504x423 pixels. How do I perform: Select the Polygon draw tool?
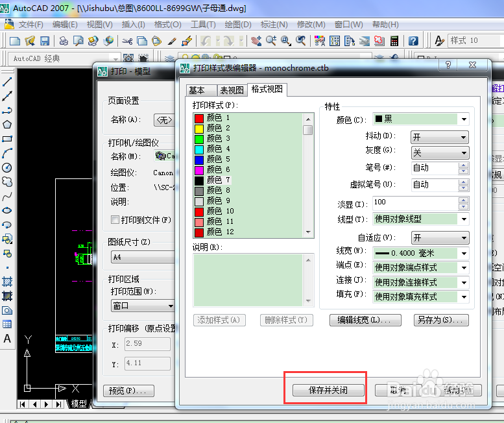point(7,125)
